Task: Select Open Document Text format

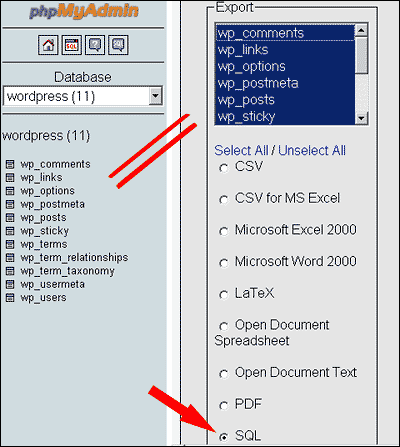Action: pyautogui.click(x=224, y=374)
